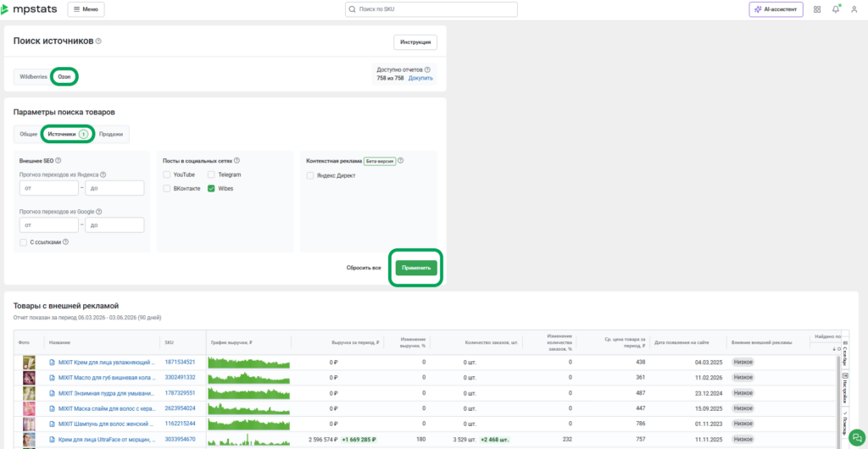868x449 pixels.
Task: Click the green Применить button
Action: tap(416, 268)
